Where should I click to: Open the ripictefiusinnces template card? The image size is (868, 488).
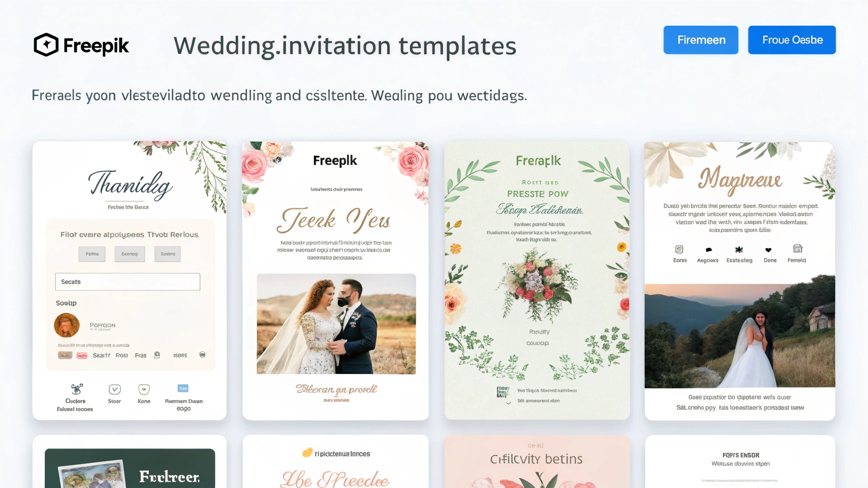pyautogui.click(x=335, y=462)
